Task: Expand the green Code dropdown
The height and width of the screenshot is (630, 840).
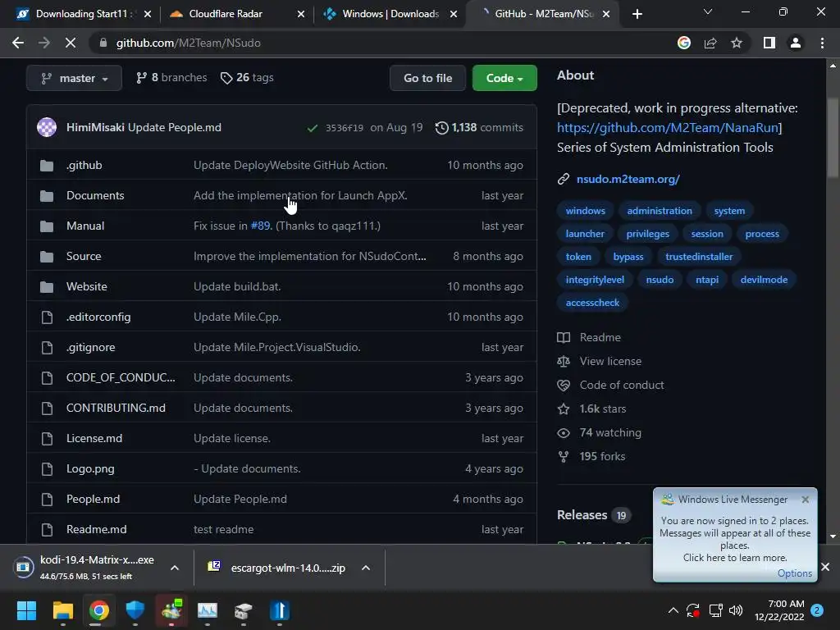Action: point(504,78)
